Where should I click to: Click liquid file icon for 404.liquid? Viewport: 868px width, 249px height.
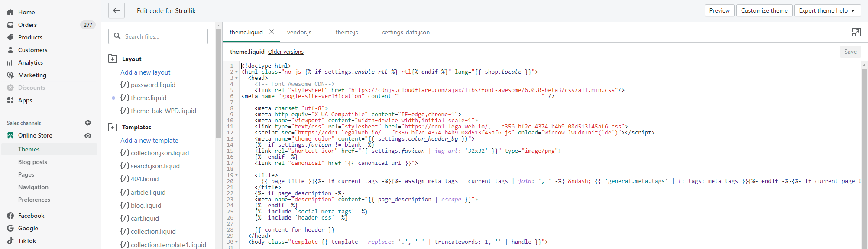pyautogui.click(x=125, y=179)
